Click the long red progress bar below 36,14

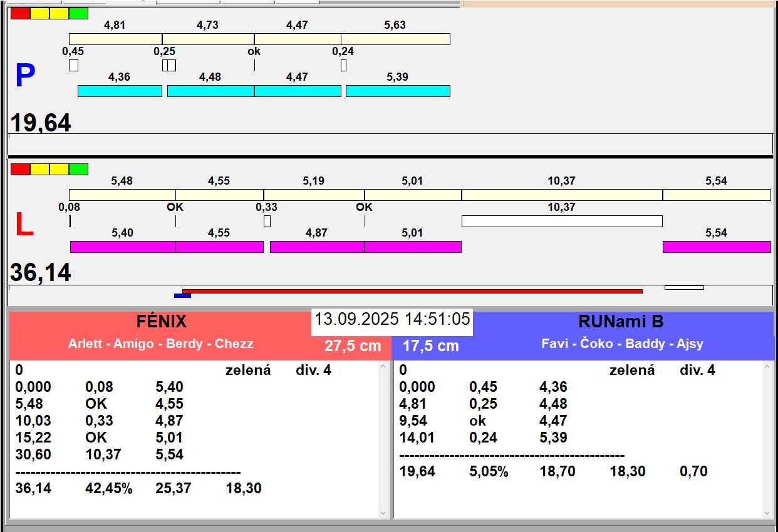pos(412,291)
